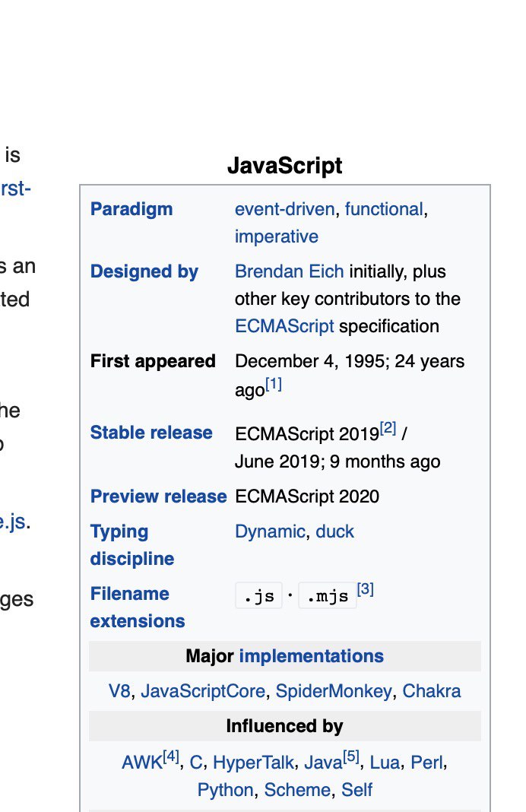Jump to citation [5] after Java

pyautogui.click(x=351, y=757)
